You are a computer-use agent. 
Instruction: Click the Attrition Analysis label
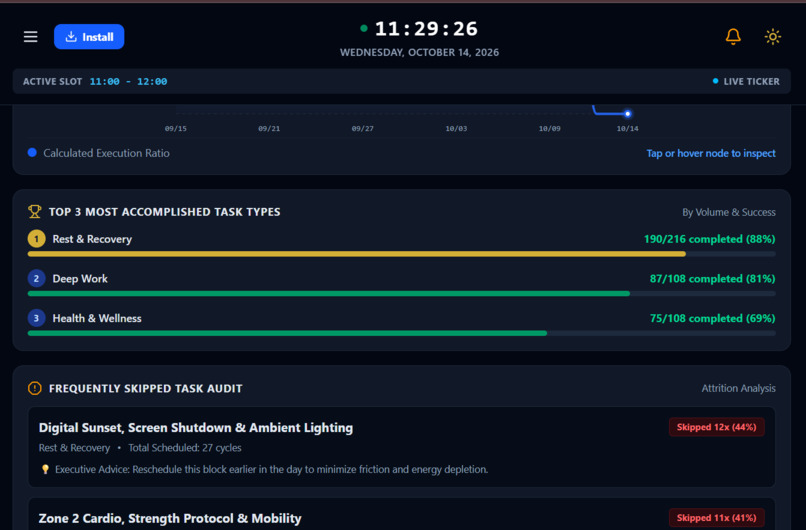coord(739,389)
